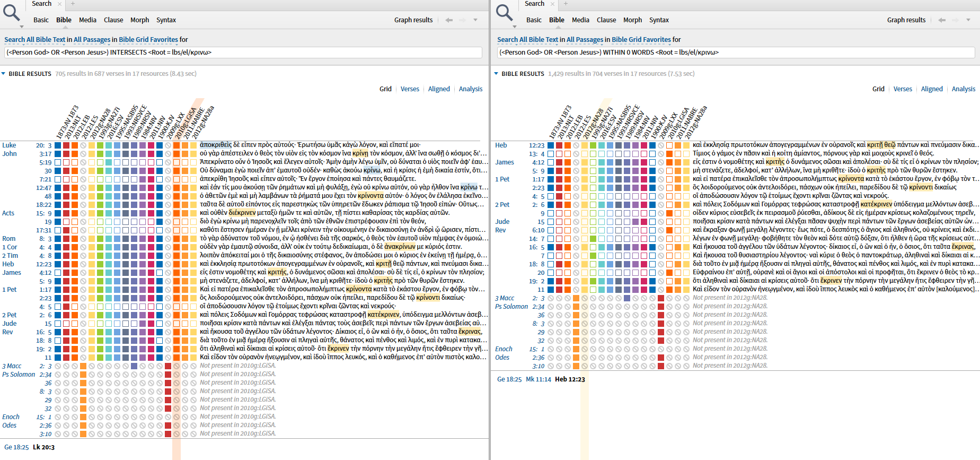Open Mk 11:14 link at bottom of right panel
Screen dimensions: 980x460
coord(538,379)
